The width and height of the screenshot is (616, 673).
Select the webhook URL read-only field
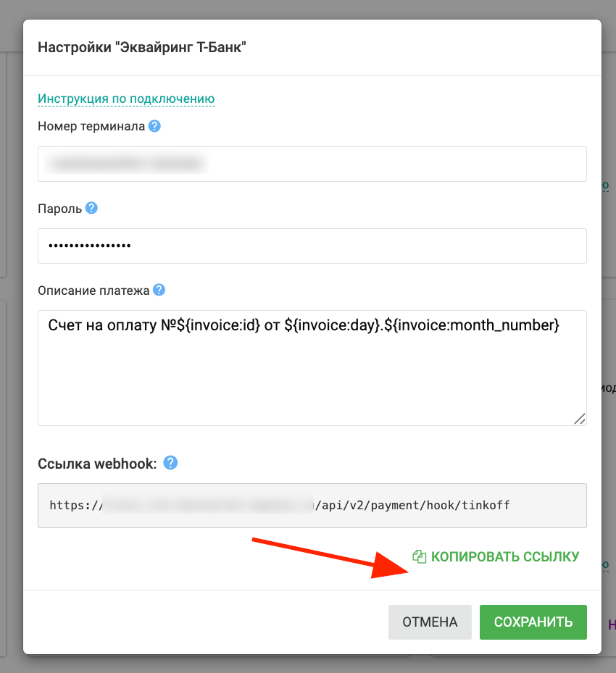[x=312, y=506]
